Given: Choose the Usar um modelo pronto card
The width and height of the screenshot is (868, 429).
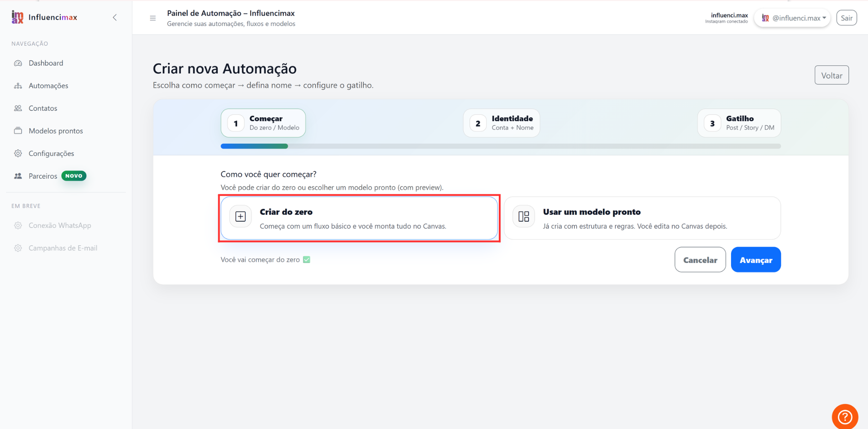Looking at the screenshot, I should [x=643, y=218].
